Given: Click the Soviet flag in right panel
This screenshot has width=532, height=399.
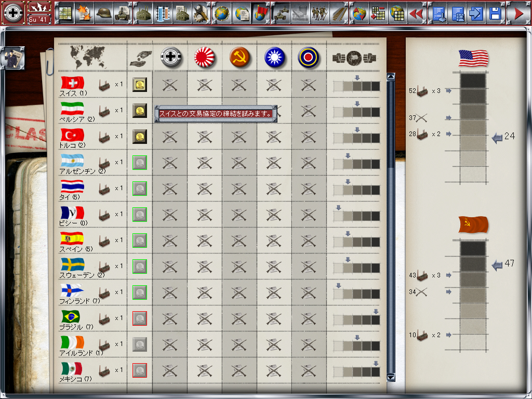Looking at the screenshot, I should click(x=473, y=224).
